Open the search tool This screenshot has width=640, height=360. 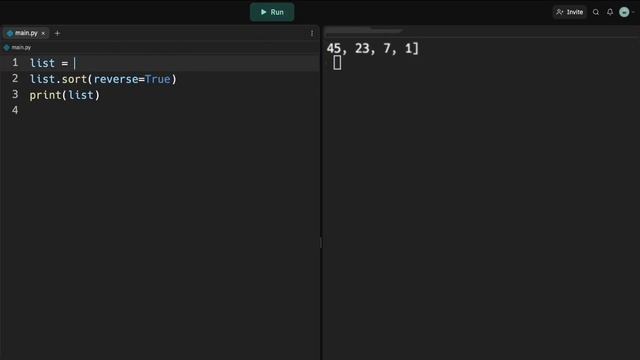[x=596, y=12]
